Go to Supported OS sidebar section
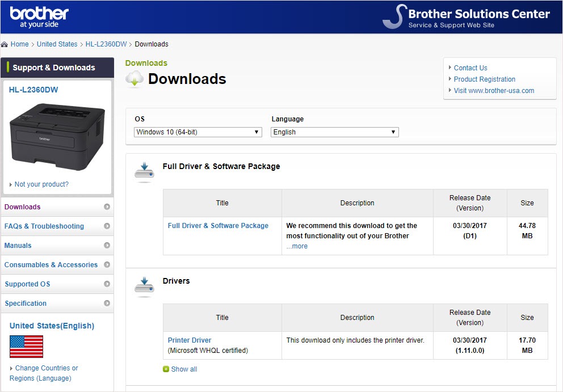The image size is (563, 392). 27,284
